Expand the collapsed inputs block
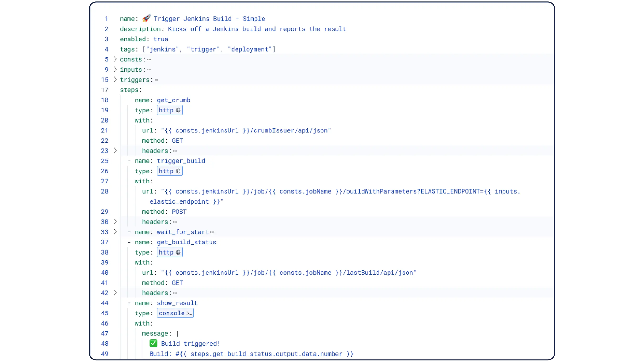The height and width of the screenshot is (362, 644). click(x=115, y=69)
